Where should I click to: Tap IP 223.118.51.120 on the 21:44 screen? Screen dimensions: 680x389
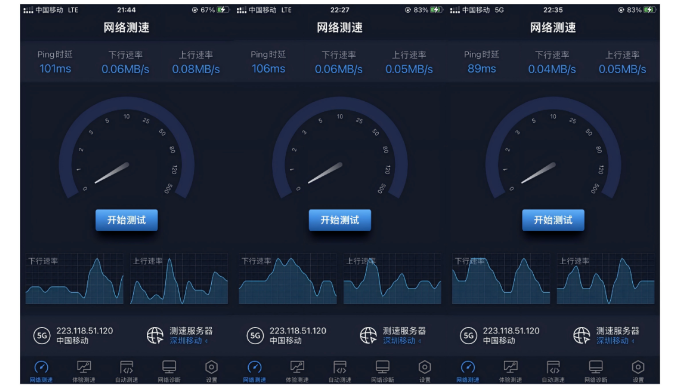(x=85, y=330)
